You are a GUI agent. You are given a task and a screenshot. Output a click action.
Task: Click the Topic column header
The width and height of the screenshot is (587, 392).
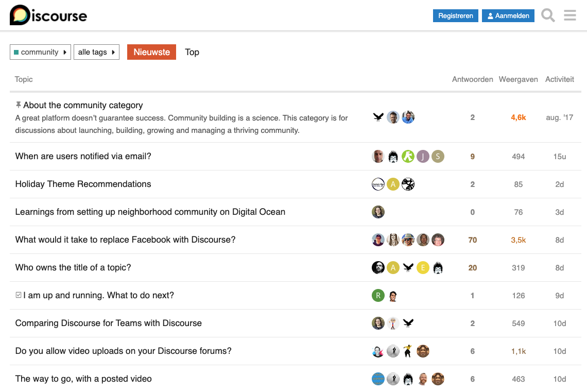point(24,79)
